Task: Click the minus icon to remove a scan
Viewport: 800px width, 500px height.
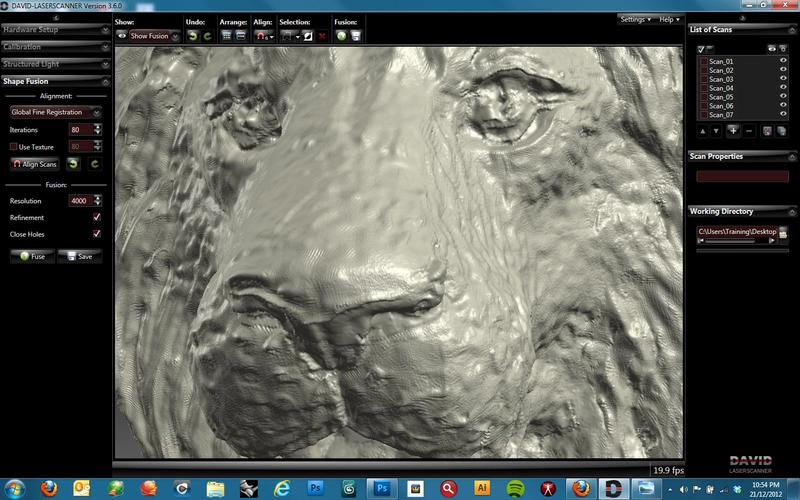Action: coord(748,131)
